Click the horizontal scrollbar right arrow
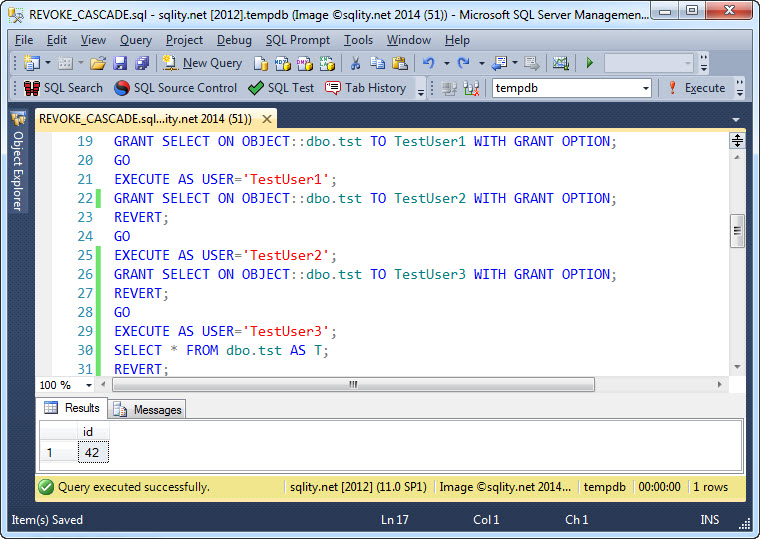 tap(720, 384)
